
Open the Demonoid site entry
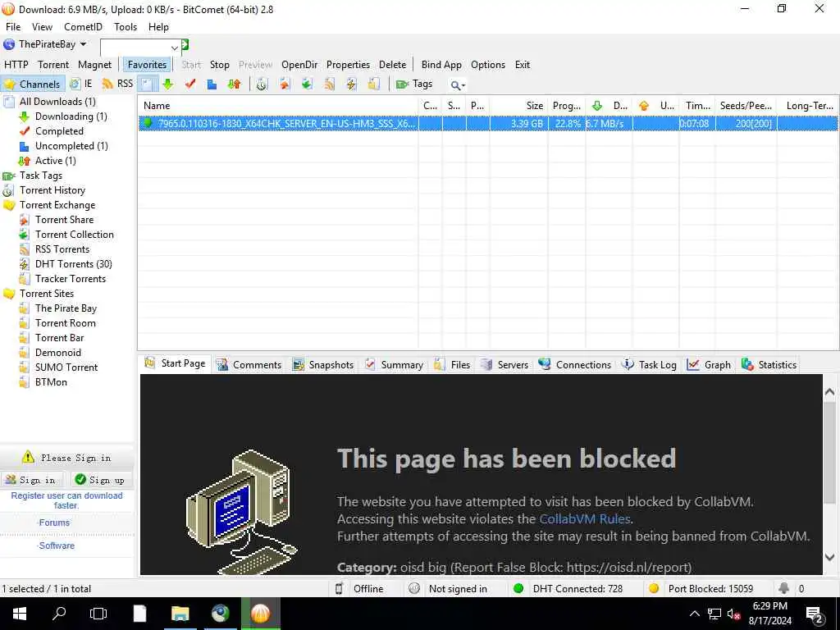(x=58, y=353)
